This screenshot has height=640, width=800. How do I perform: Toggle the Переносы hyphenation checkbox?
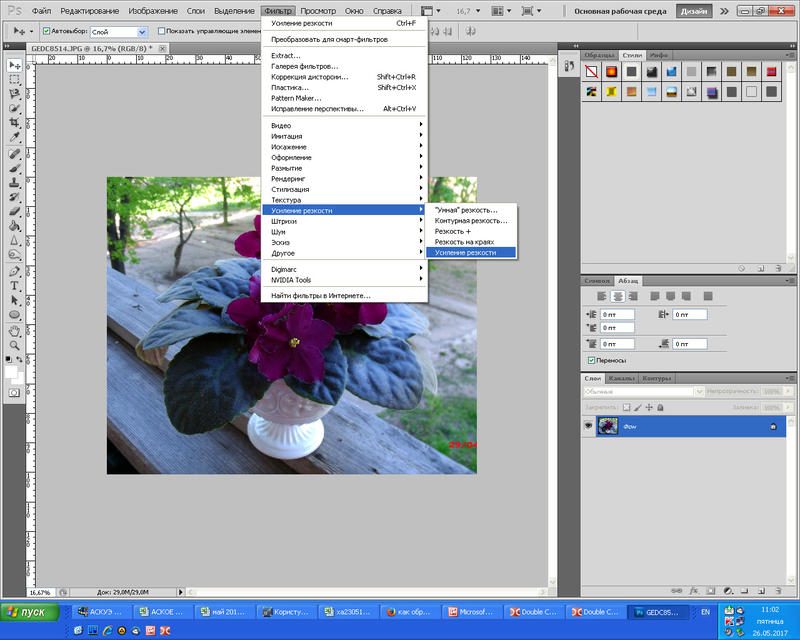592,360
